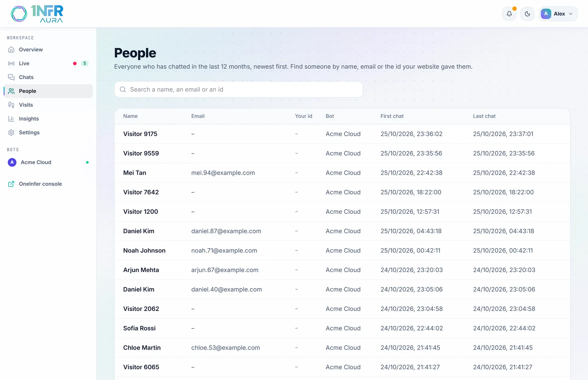
Task: Select People in the sidebar
Action: (x=48, y=91)
